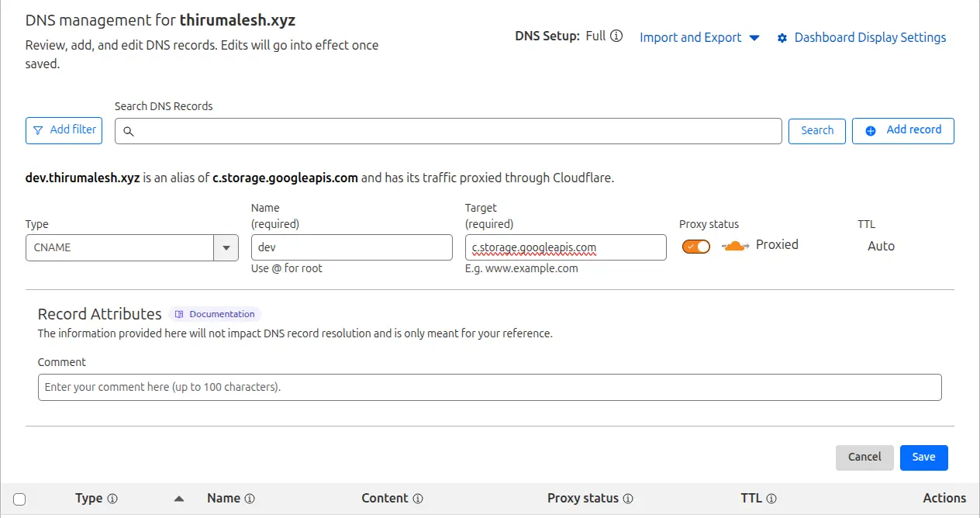Save the edited CNAME record
Screen dimensions: 980x518
pyautogui.click(x=923, y=458)
